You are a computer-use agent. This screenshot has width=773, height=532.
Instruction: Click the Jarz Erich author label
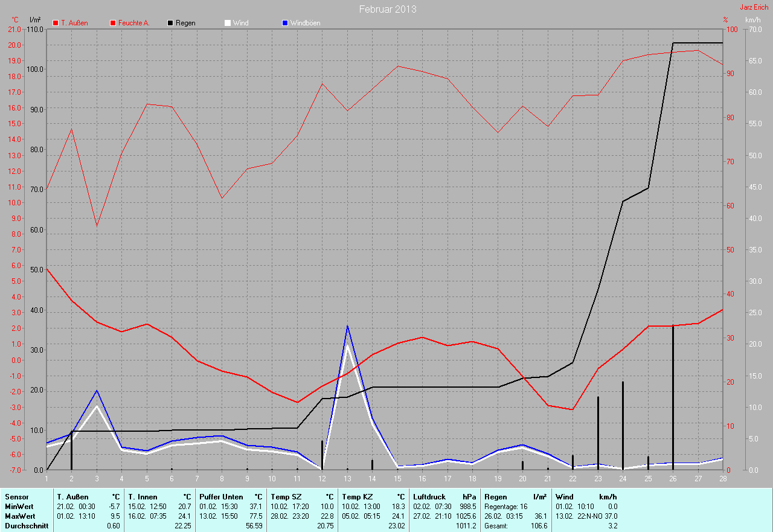[754, 7]
